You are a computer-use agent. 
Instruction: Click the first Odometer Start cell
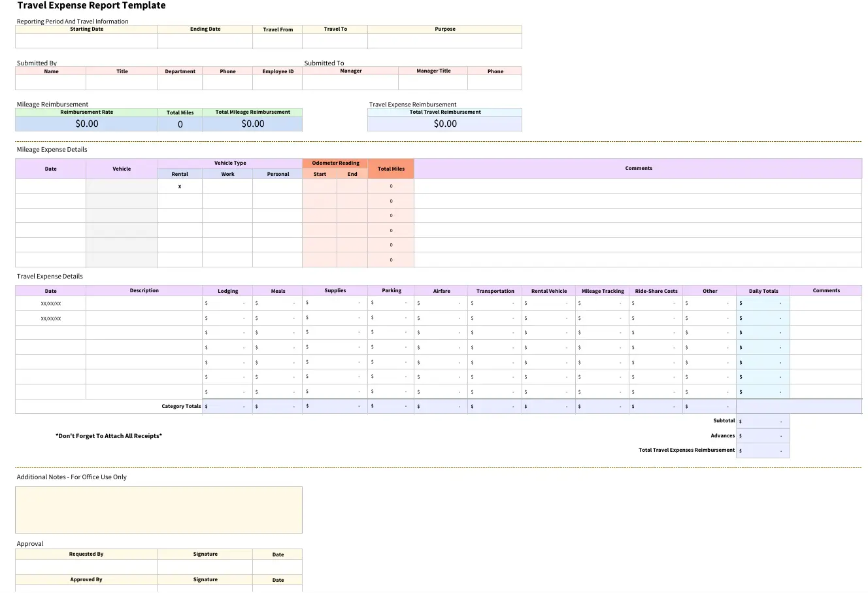320,186
